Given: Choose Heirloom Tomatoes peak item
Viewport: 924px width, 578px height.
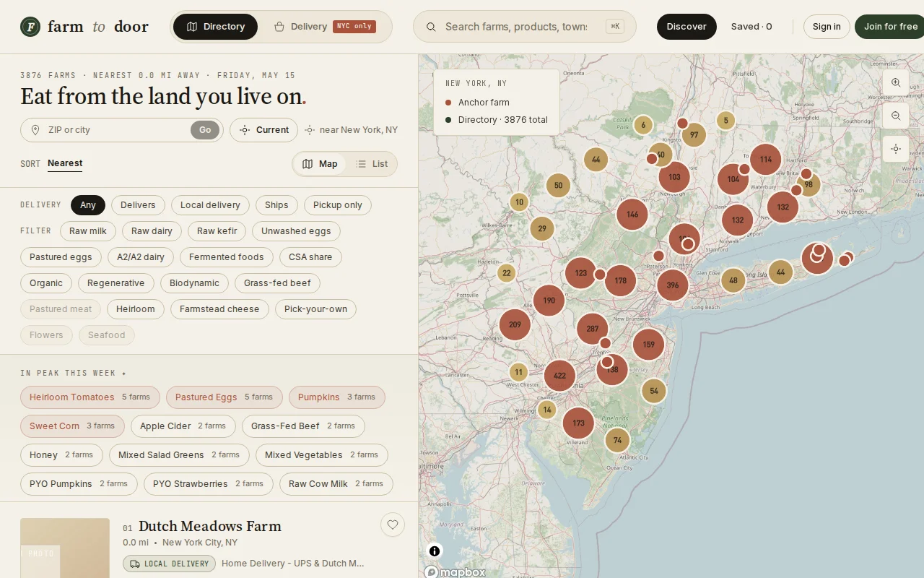Looking at the screenshot, I should tap(90, 397).
